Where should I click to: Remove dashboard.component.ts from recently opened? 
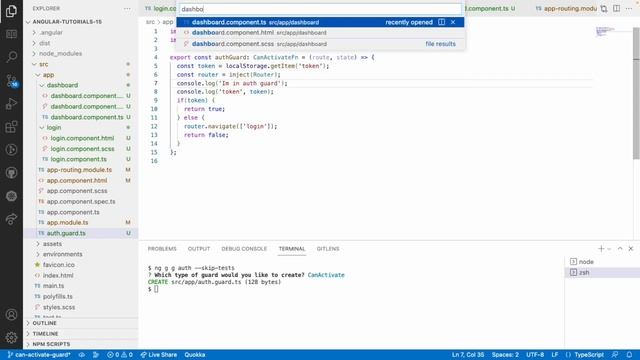pos(453,22)
